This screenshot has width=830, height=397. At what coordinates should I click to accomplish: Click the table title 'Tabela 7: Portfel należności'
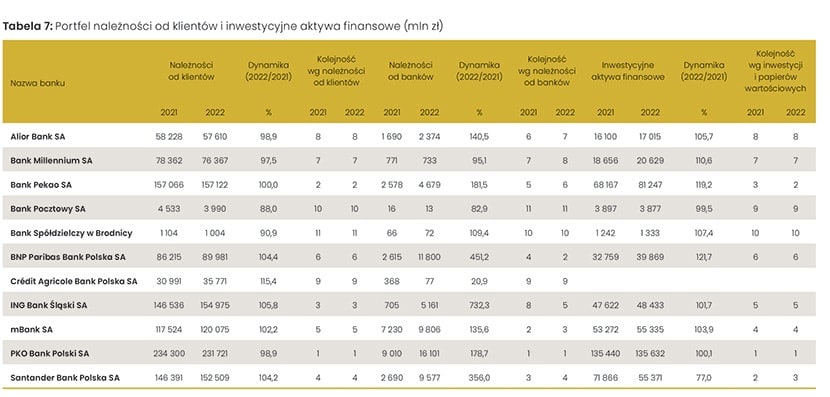(x=223, y=27)
